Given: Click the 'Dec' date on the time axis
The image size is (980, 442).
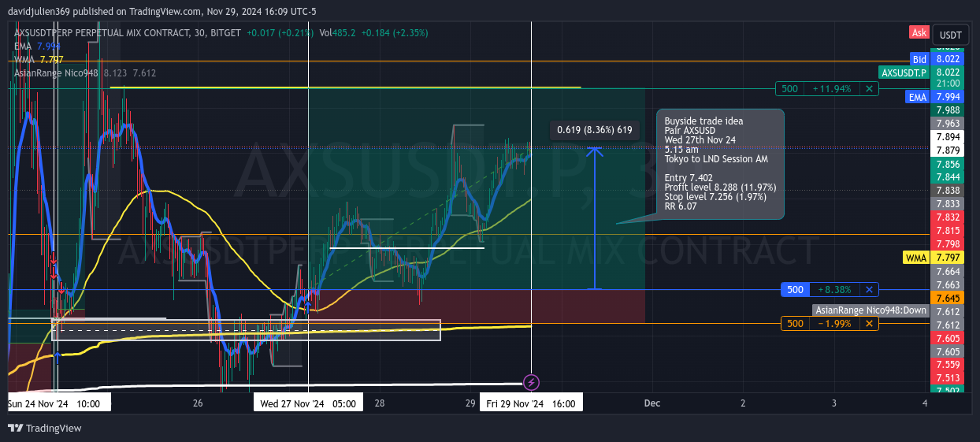Looking at the screenshot, I should (x=651, y=403).
